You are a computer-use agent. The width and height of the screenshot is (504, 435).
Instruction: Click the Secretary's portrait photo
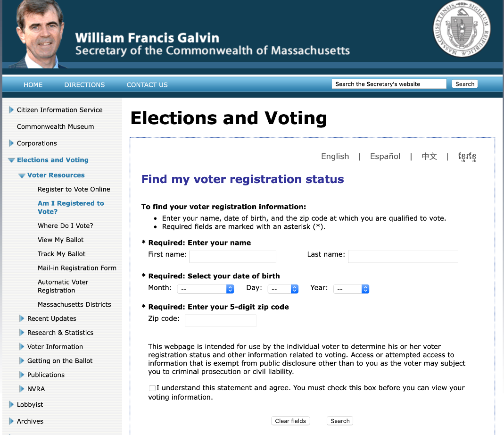click(39, 34)
